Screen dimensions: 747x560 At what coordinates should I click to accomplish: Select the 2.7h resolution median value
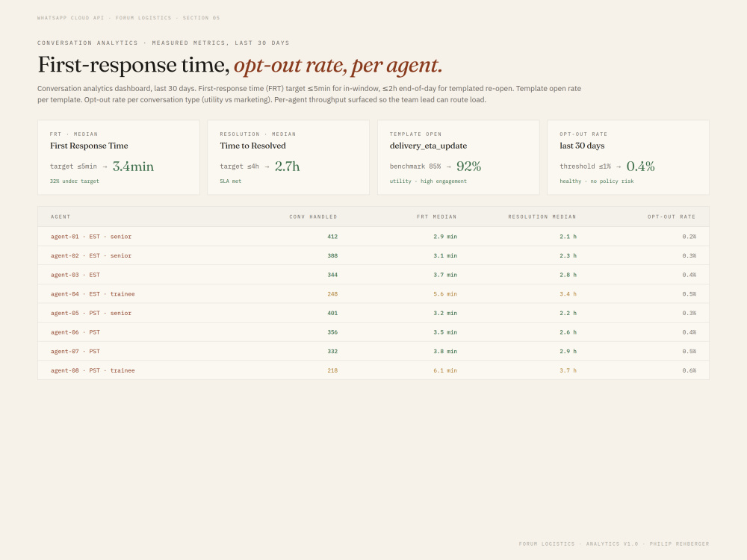tap(288, 167)
